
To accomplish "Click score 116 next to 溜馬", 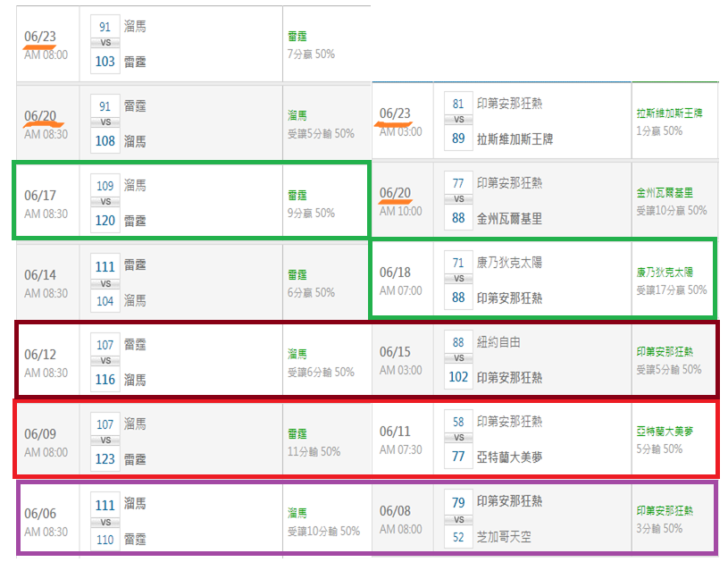I will coord(105,380).
